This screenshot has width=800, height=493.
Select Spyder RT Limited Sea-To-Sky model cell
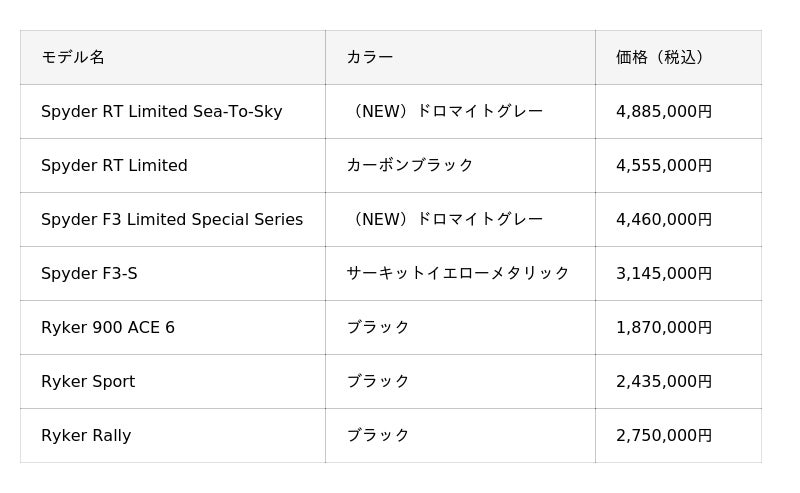(173, 111)
